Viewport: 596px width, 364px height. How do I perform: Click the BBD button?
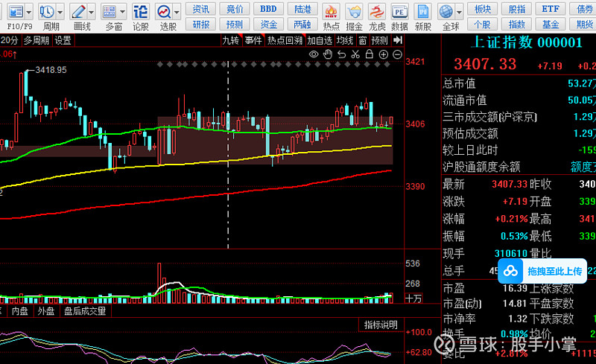[268, 9]
